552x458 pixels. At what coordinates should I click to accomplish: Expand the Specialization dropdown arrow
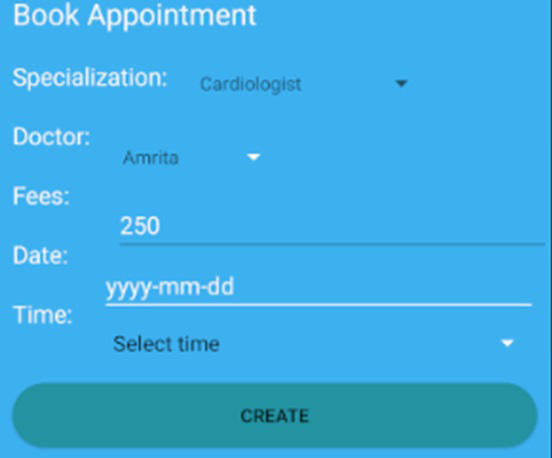pos(401,84)
